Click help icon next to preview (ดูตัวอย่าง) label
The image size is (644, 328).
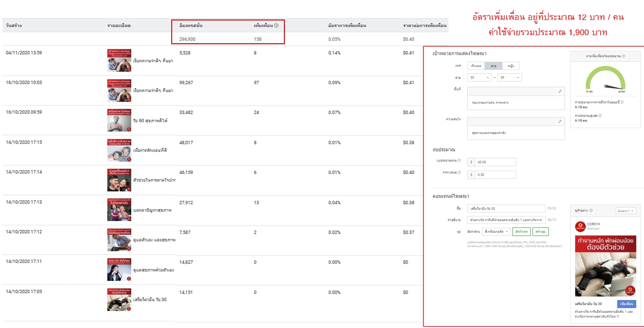[591, 211]
